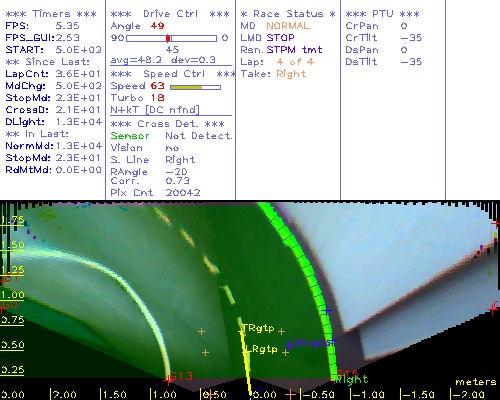This screenshot has width=500, height=400.
Task: Click the NORMAL mode value
Action: click(x=288, y=26)
